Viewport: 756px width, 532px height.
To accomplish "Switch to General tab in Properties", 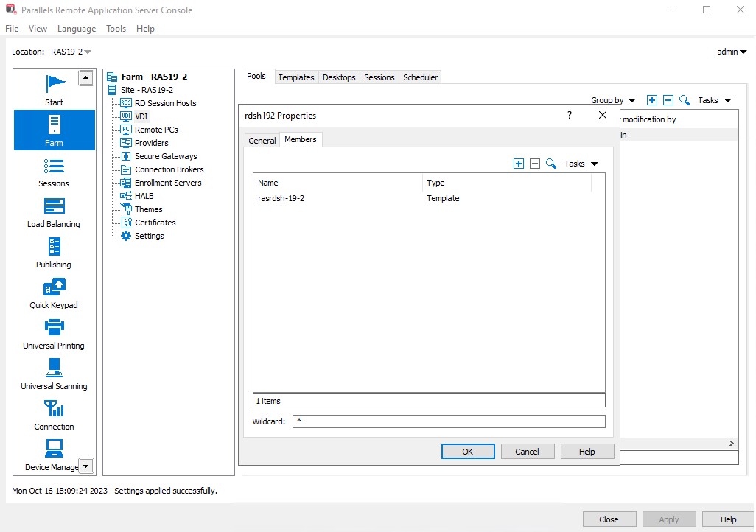I will pyautogui.click(x=262, y=140).
